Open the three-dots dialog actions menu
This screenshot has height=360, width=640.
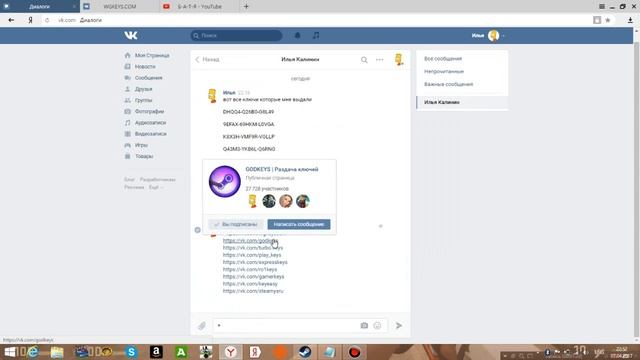click(x=380, y=60)
